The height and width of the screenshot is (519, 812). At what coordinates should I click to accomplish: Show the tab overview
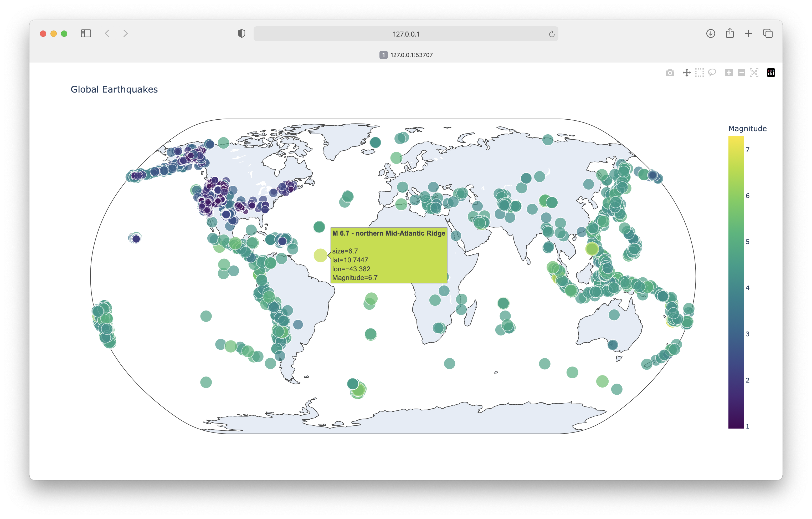[768, 33]
